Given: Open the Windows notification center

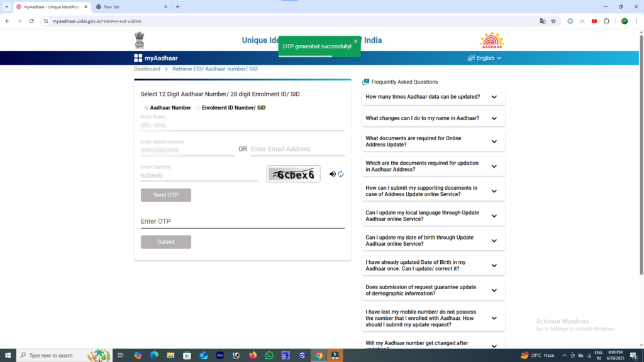Looking at the screenshot, I should coord(634,356).
